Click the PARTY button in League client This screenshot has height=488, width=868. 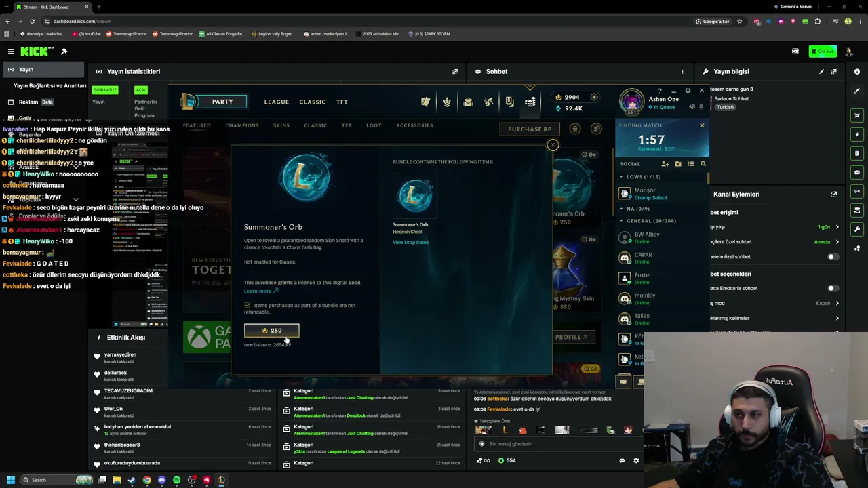click(222, 102)
